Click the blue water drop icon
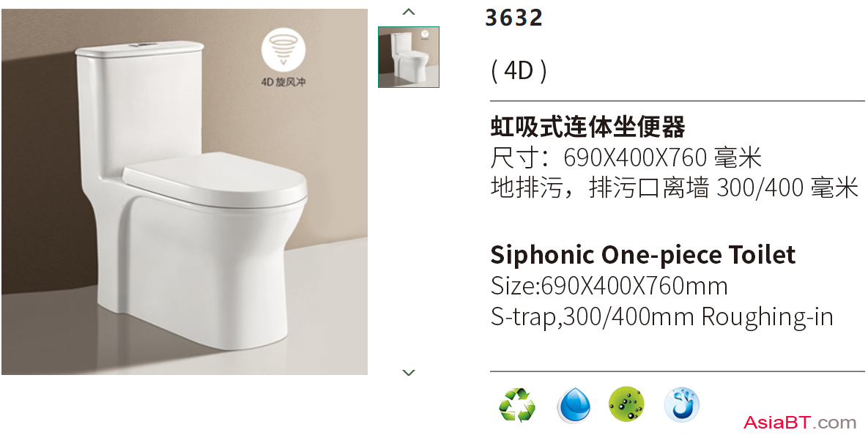The image size is (868, 438). pyautogui.click(x=574, y=405)
